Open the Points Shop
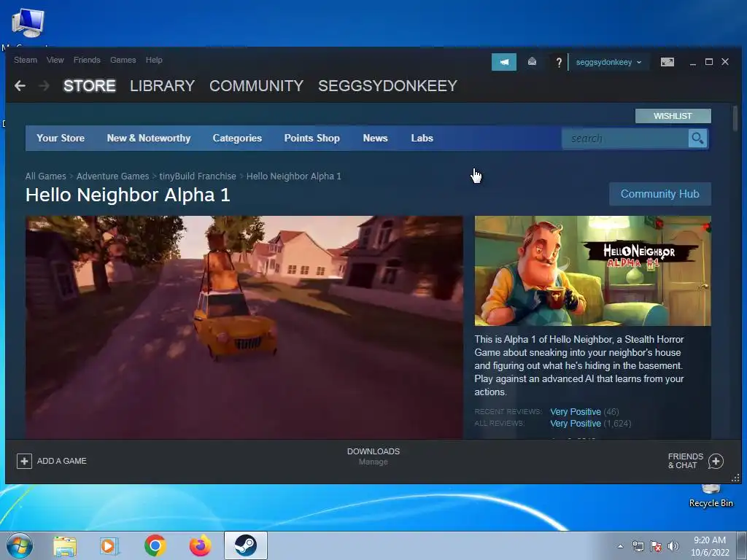This screenshot has height=560, width=747. (312, 138)
